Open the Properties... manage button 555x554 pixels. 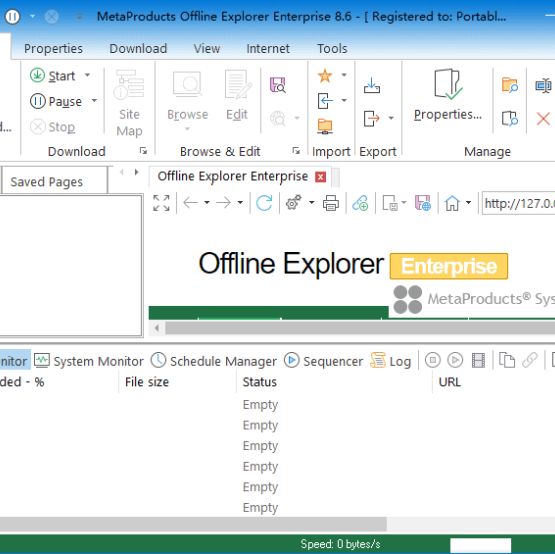click(x=448, y=95)
